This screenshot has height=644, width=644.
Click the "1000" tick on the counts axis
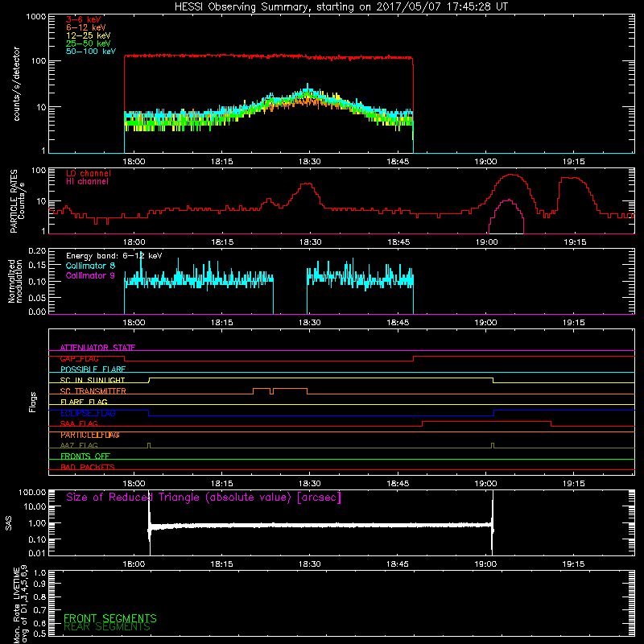(36, 17)
